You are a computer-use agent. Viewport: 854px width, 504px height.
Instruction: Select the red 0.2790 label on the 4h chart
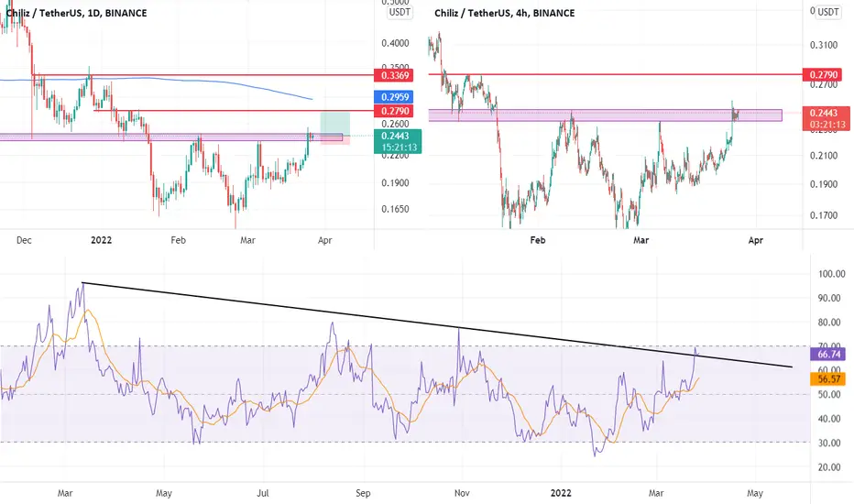823,74
